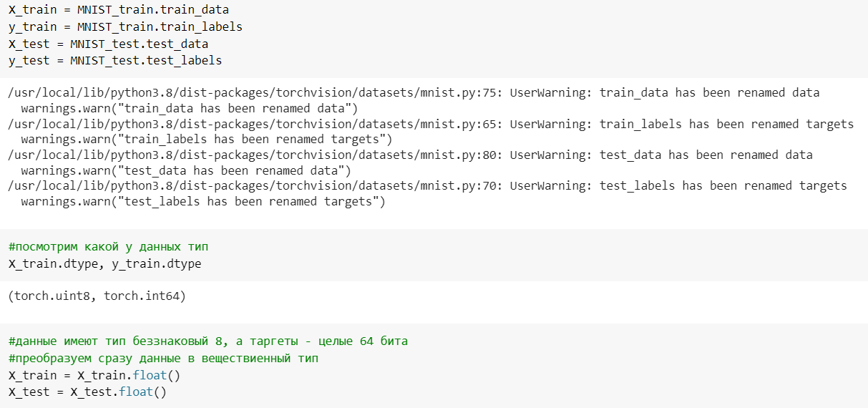
Task: Place cursor in y_test = MNIST_test.test_labels line
Action: [115, 61]
